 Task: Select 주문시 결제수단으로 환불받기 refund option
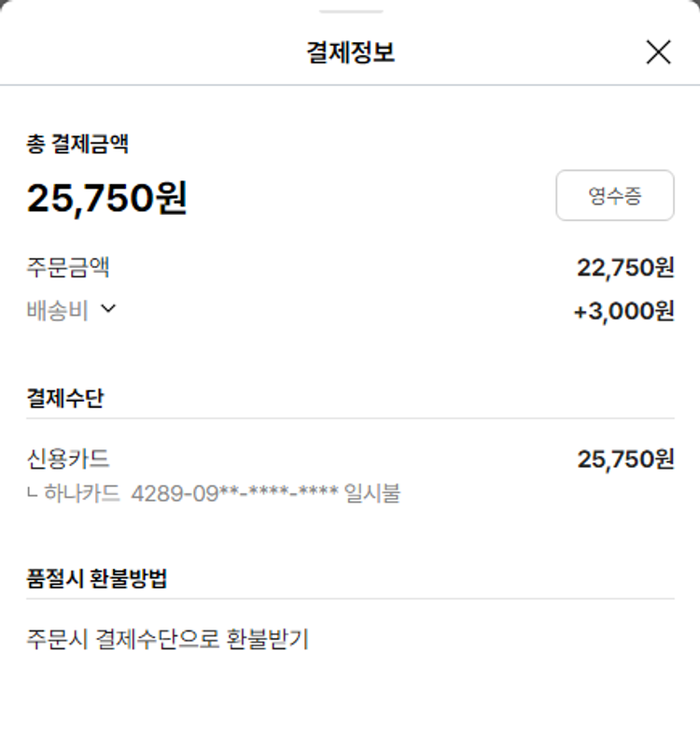pyautogui.click(x=168, y=640)
